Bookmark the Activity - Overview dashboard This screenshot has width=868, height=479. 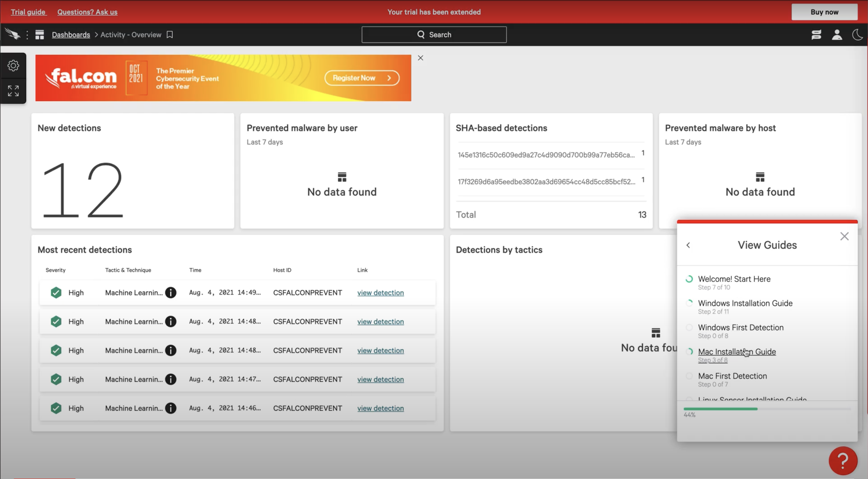point(170,34)
